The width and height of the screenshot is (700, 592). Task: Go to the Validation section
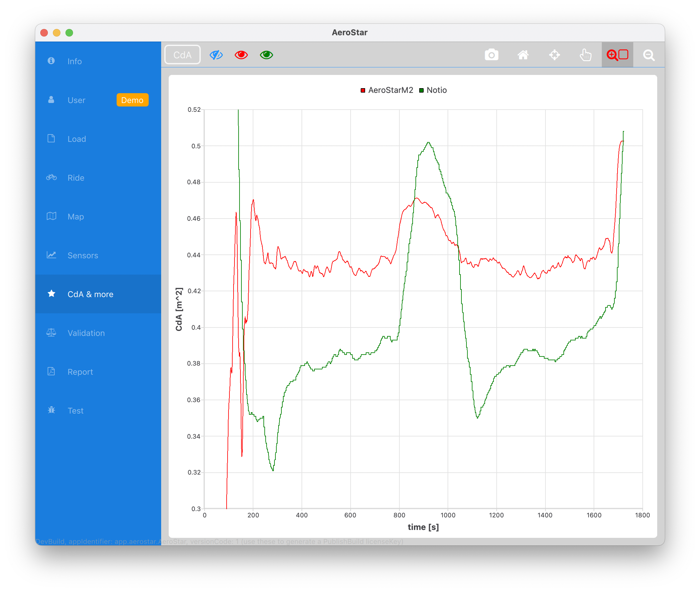click(86, 333)
